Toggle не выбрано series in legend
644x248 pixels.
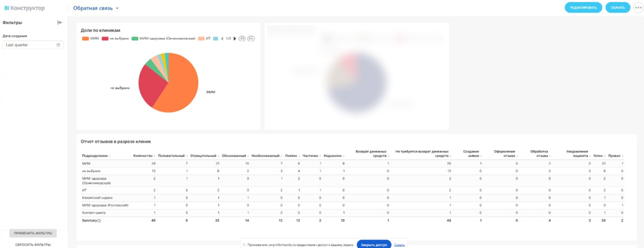115,38
